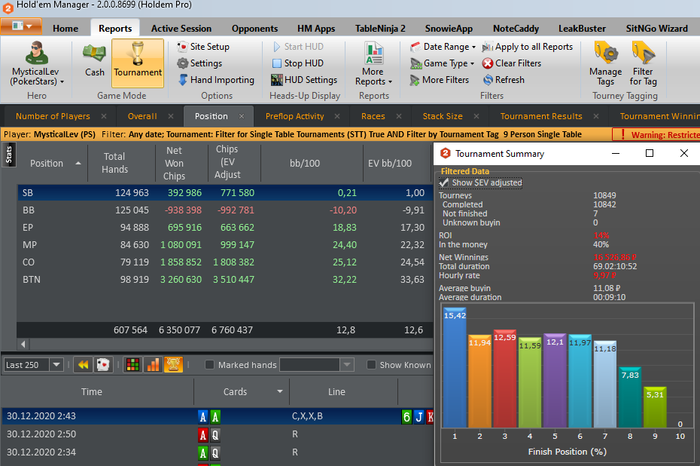Open the Settings gear option
The image size is (700, 466).
tap(200, 63)
